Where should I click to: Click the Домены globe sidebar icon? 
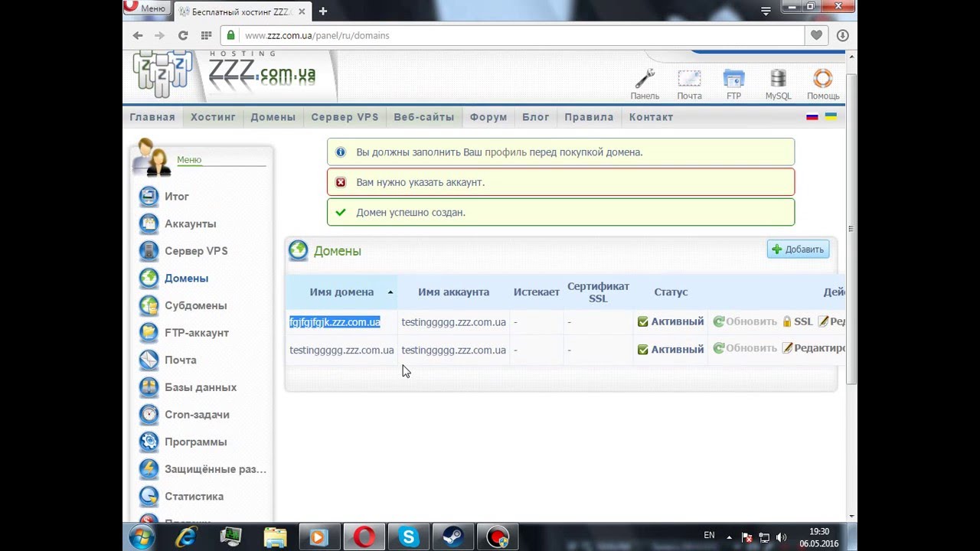coord(149,278)
